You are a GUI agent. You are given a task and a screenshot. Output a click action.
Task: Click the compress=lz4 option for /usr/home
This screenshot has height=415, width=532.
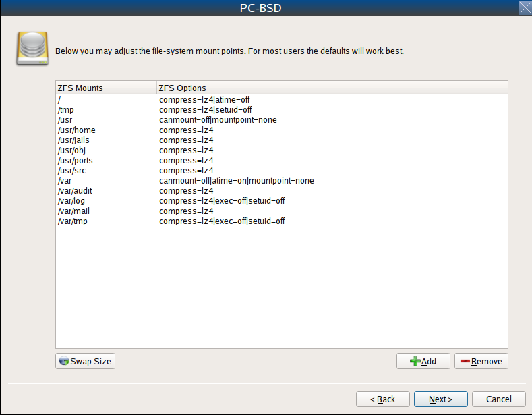(x=186, y=130)
